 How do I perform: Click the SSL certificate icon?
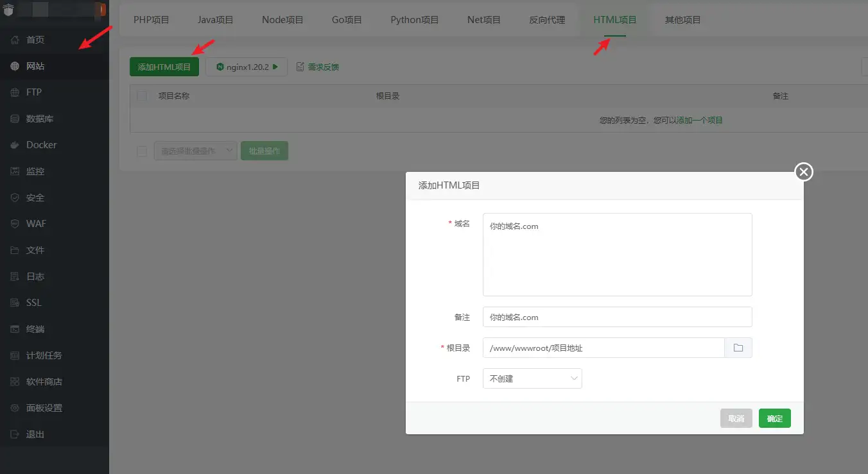pyautogui.click(x=15, y=303)
